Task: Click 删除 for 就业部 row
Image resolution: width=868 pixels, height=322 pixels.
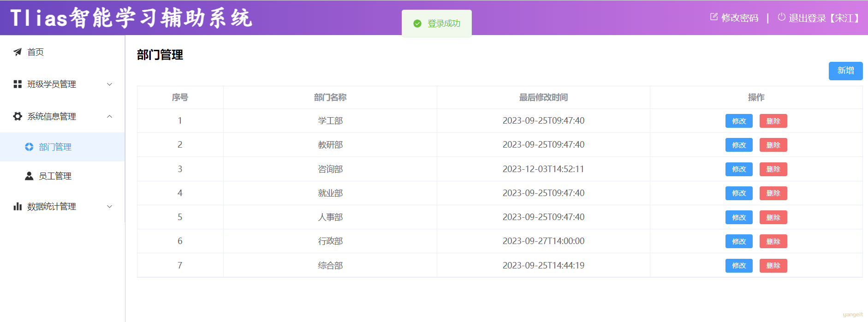Action: coord(773,193)
